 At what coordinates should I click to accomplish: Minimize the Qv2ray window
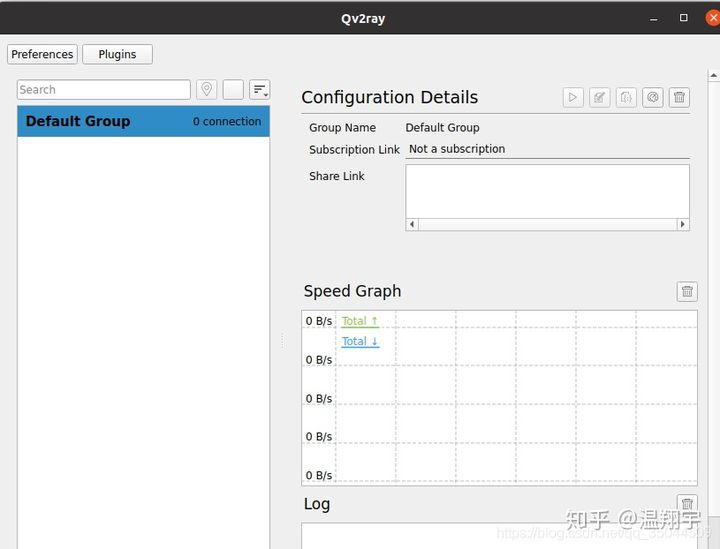653,18
